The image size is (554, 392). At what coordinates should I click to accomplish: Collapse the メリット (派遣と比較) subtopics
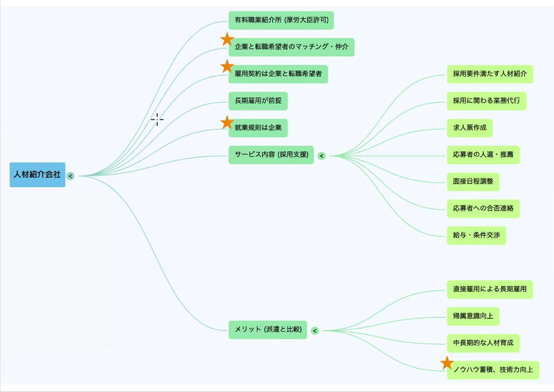[x=315, y=331]
